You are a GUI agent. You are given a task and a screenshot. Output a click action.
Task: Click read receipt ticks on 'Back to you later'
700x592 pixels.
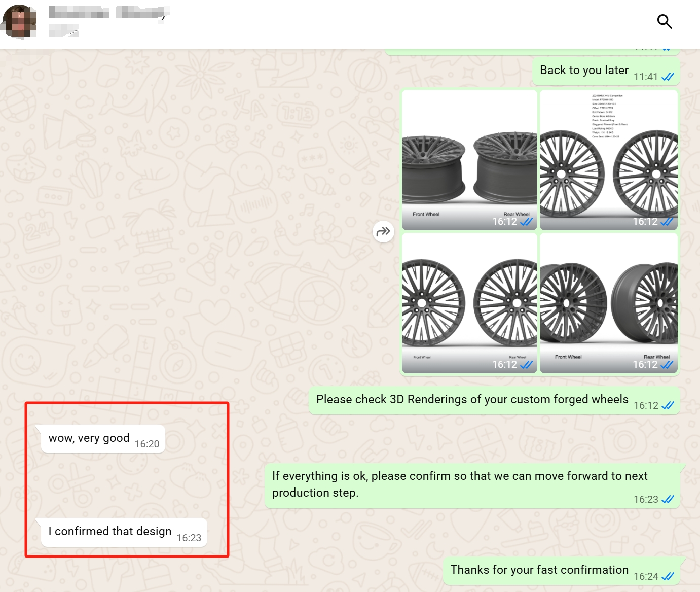[x=668, y=77]
